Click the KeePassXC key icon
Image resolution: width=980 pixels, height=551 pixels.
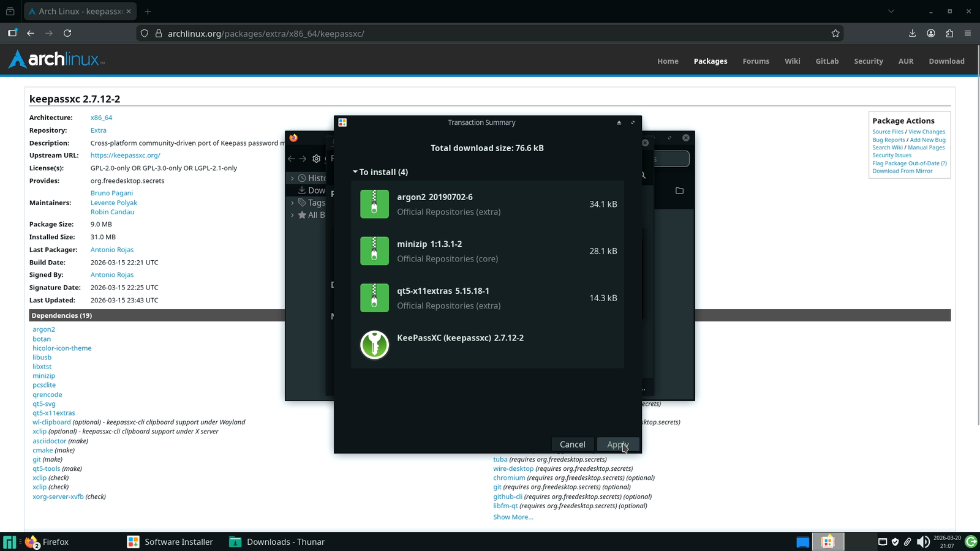pos(374,345)
